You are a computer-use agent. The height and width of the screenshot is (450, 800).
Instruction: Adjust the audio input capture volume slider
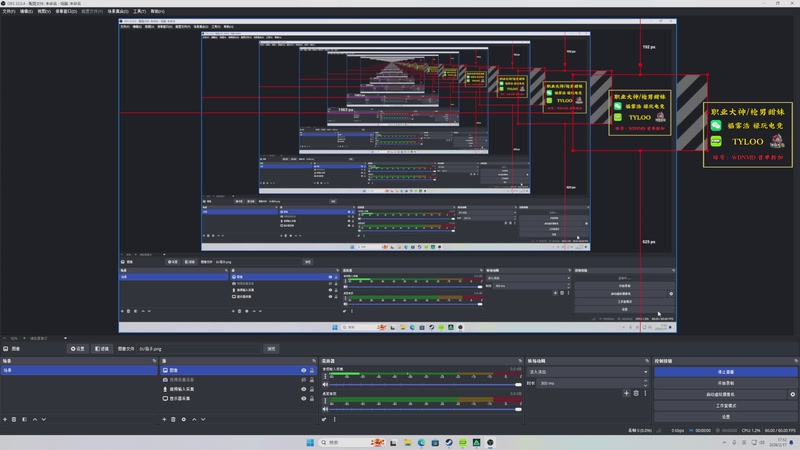click(426, 385)
